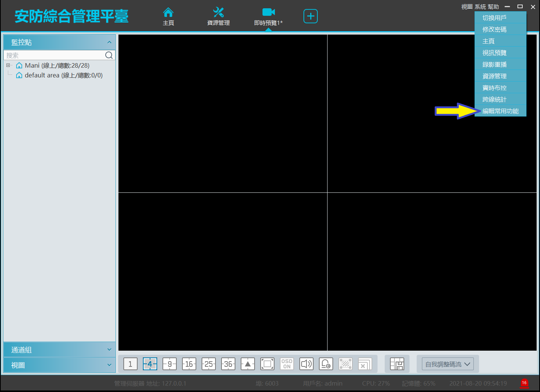Expand the 通道組 channel group panel
This screenshot has height=392, width=540.
click(x=59, y=350)
